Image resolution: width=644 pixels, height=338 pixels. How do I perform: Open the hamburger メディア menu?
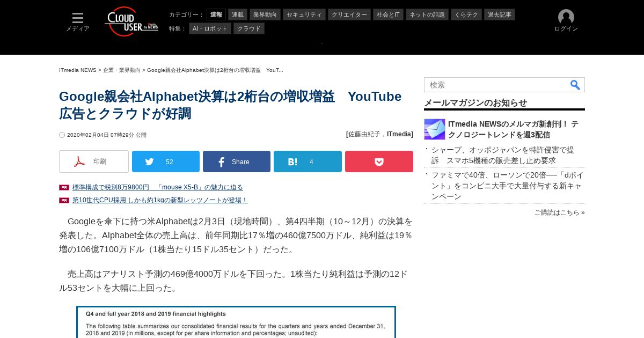tap(78, 21)
